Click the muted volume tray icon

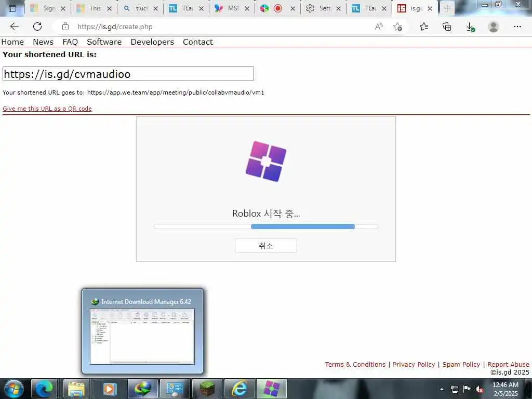(479, 389)
